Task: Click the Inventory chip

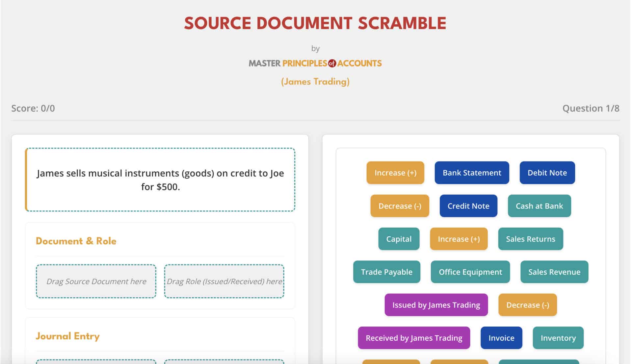Action: pos(558,338)
